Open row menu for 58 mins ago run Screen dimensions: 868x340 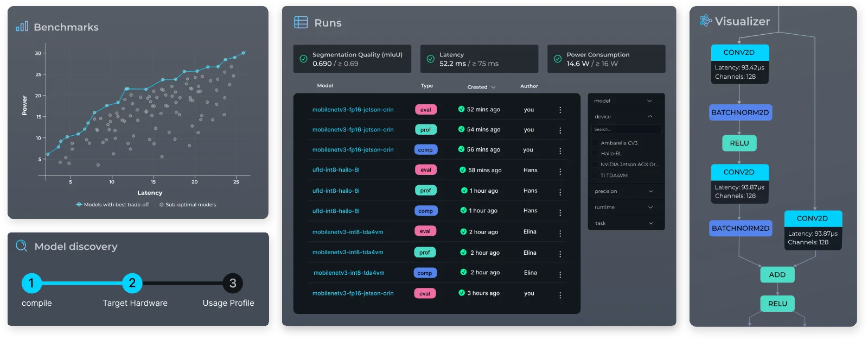[x=560, y=171]
